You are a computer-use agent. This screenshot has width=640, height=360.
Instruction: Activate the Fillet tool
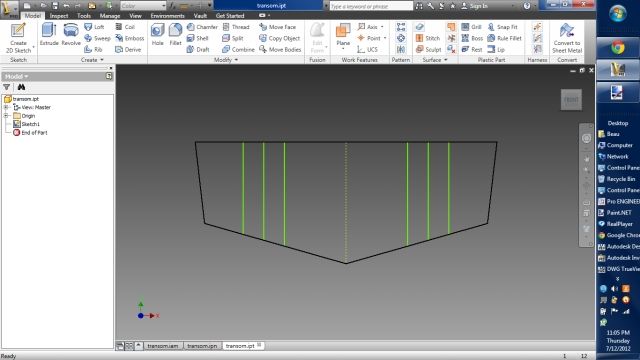176,34
